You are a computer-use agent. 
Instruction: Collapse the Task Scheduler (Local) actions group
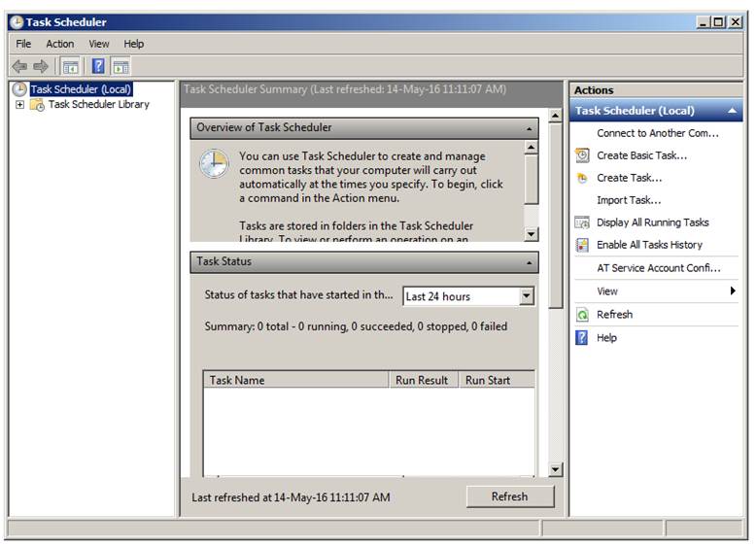(732, 111)
